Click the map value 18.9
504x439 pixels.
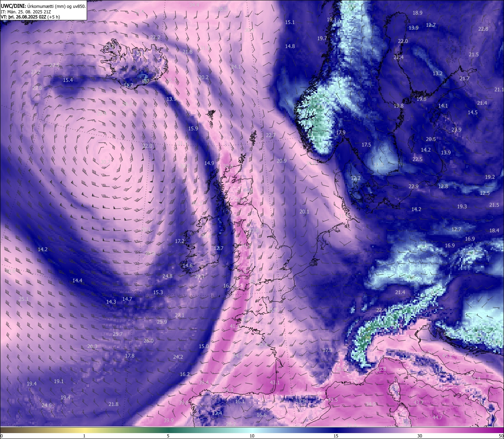coord(417,13)
